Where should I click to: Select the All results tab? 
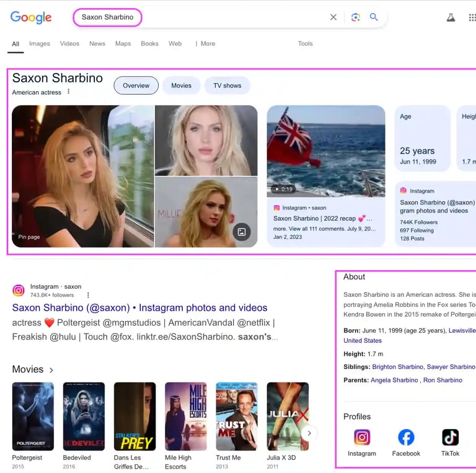[x=15, y=44]
